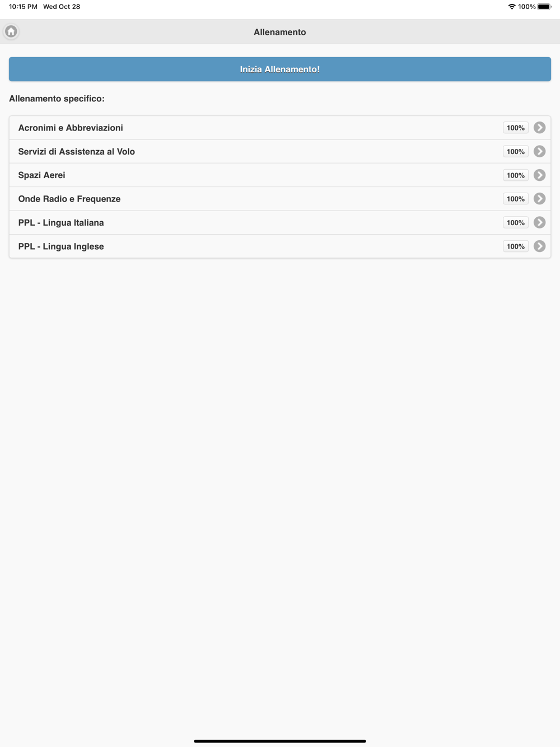Open the arrow next to Servizi di Assistenza al Volo
The width and height of the screenshot is (560, 747).
coord(539,151)
